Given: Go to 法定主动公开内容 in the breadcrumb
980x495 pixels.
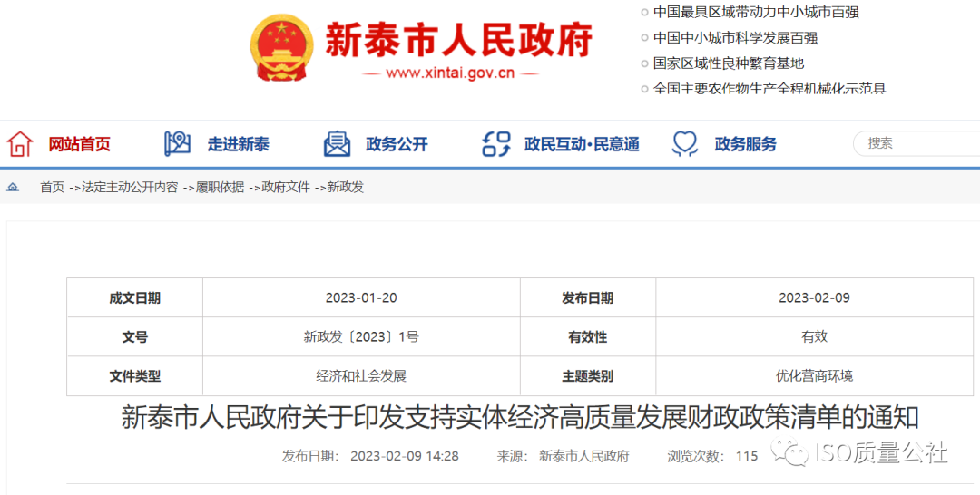Looking at the screenshot, I should point(130,188).
